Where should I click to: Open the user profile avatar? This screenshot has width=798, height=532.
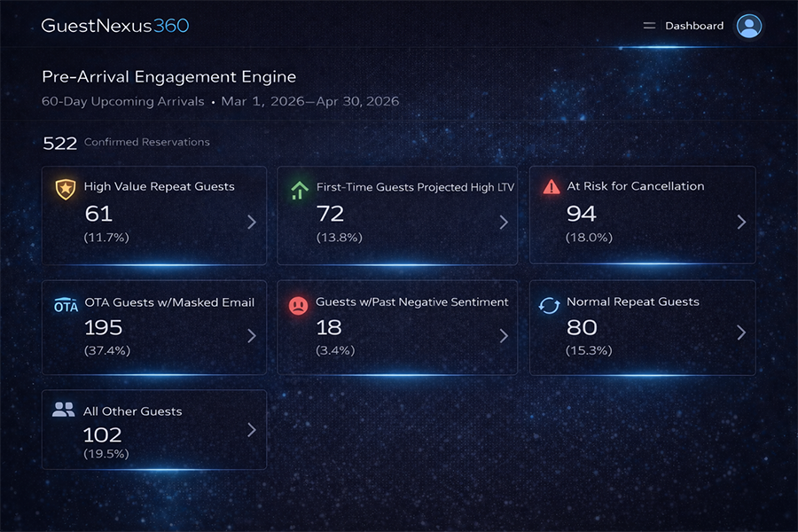pyautogui.click(x=749, y=25)
